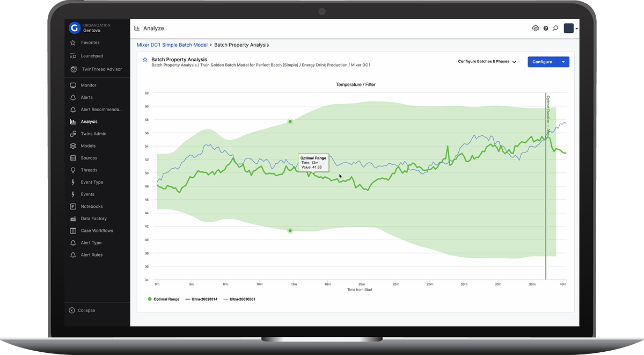Click the search magnifier icon

coord(555,28)
